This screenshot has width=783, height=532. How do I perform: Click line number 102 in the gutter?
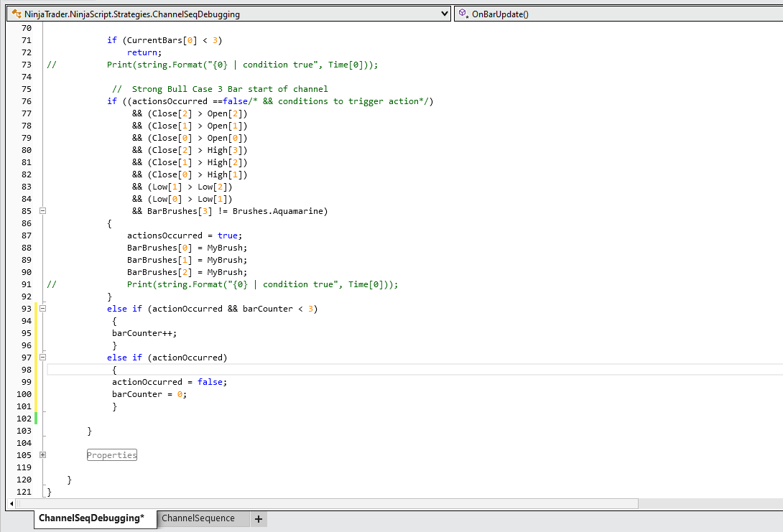click(24, 419)
